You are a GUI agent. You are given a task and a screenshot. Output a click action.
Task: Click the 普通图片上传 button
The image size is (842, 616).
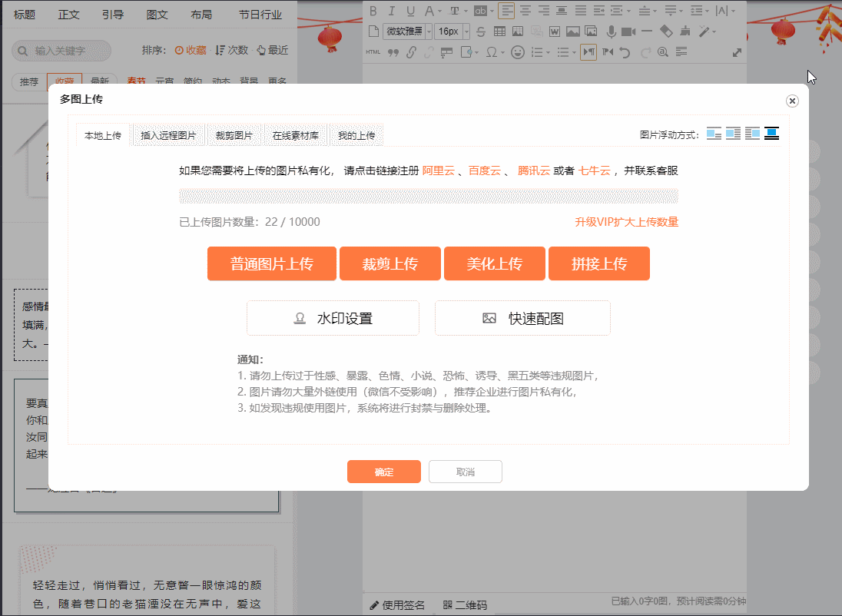272,264
